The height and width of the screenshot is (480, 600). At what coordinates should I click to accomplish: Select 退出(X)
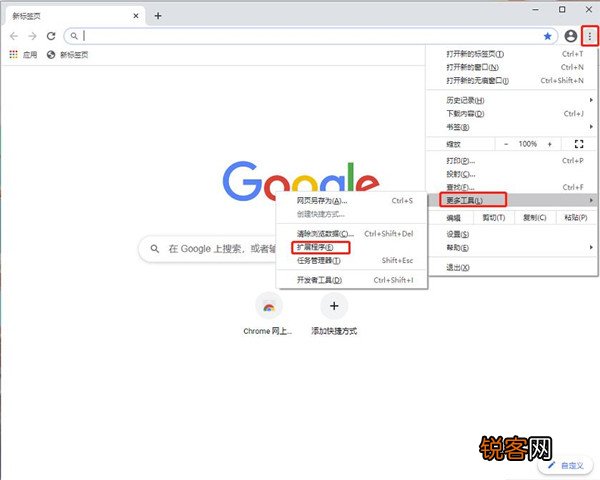[x=512, y=268]
